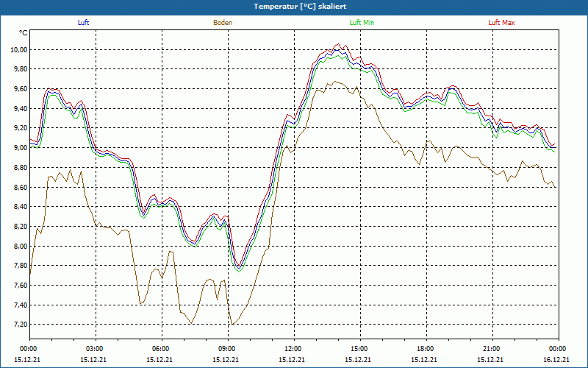Click the Luft Max peak near 14:00

338,44
